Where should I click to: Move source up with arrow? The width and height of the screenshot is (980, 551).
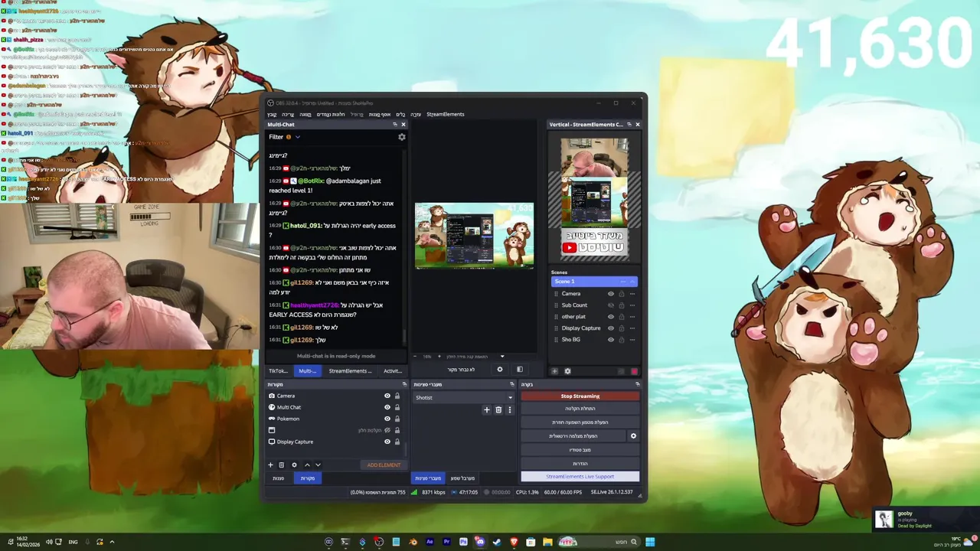pos(307,465)
